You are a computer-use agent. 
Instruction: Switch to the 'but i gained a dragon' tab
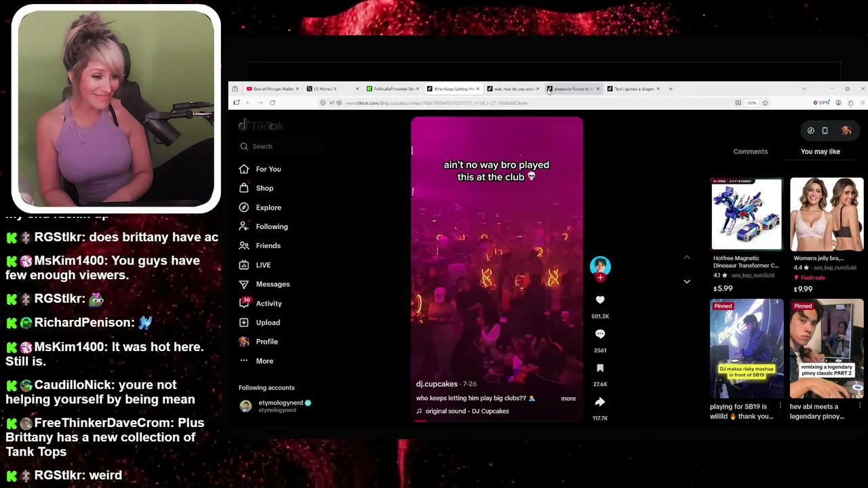[632, 89]
